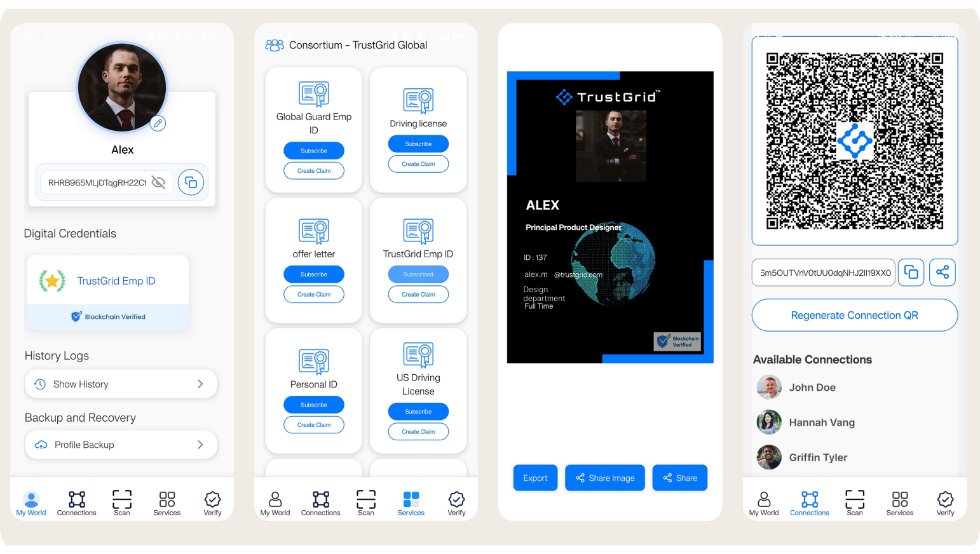Viewport: 980px width, 554px height.
Task: Open My World tab in QR screen
Action: coord(764,503)
